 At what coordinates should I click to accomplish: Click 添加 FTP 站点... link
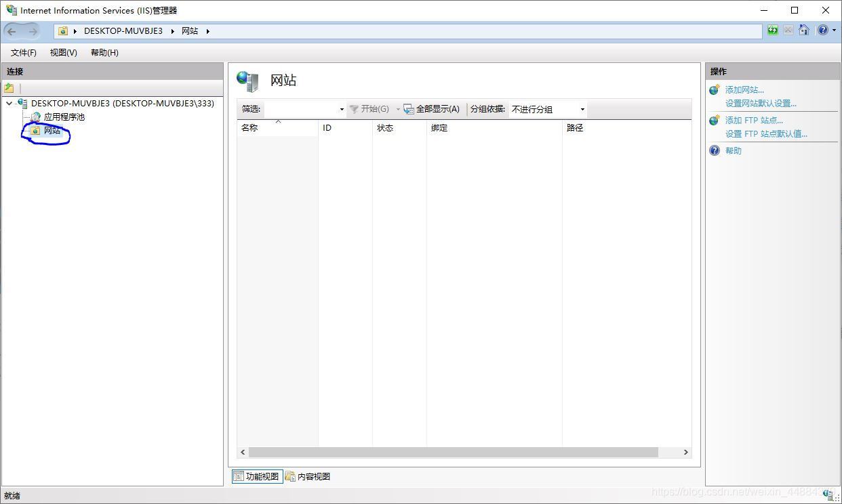[754, 120]
